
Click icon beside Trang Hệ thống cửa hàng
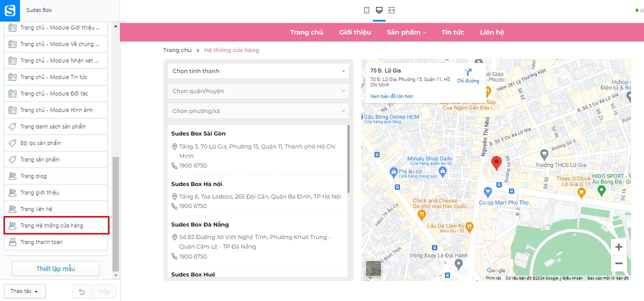(12, 225)
